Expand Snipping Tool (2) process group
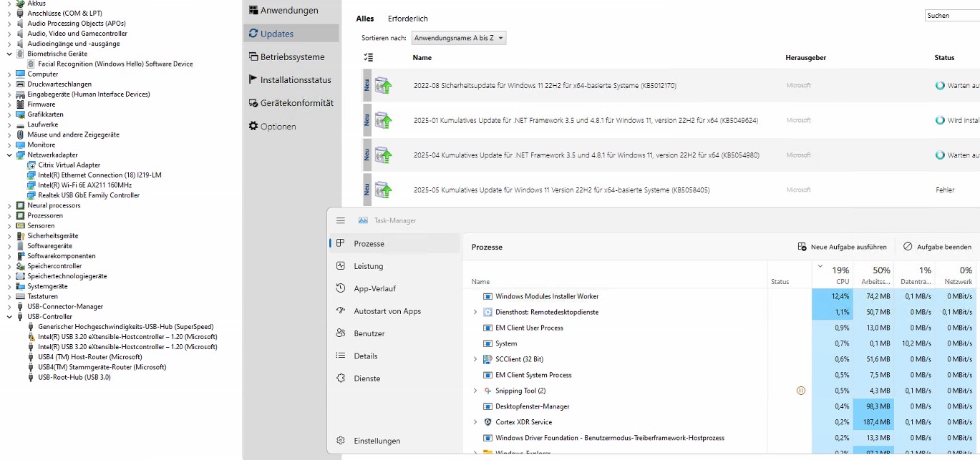The height and width of the screenshot is (460, 980). [475, 391]
